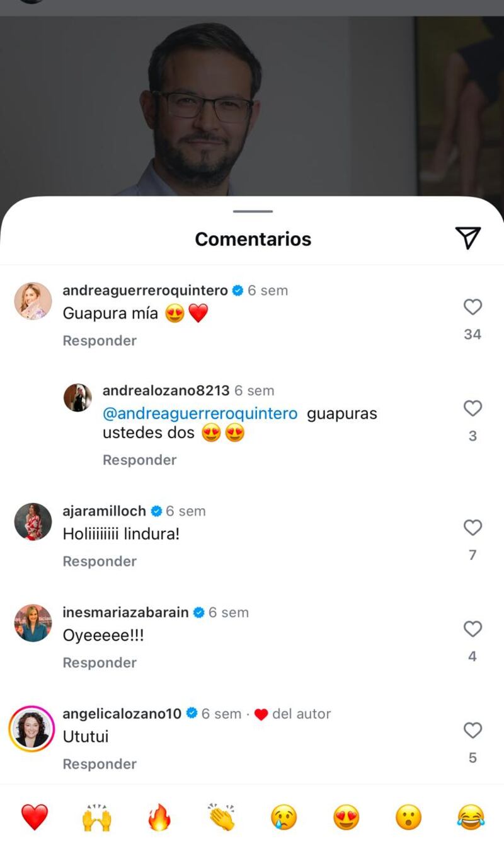
Task: Send red heart emoji reaction
Action: pos(35,817)
